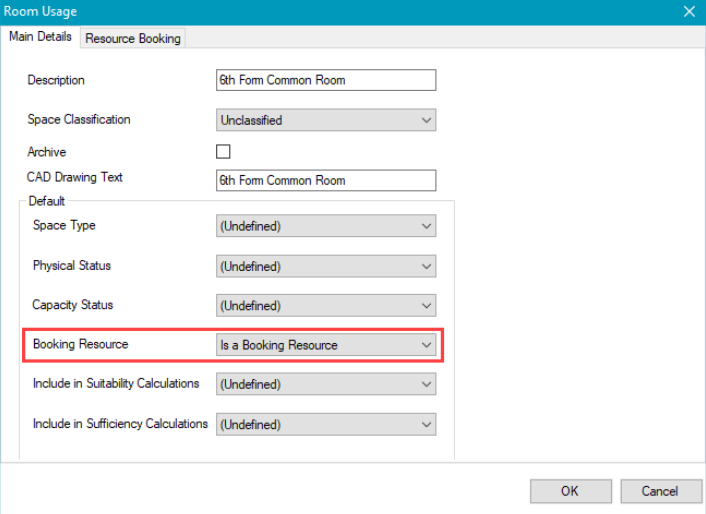Open Include in Sufficiency Calculations dropdown
The height and width of the screenshot is (514, 706).
(326, 424)
